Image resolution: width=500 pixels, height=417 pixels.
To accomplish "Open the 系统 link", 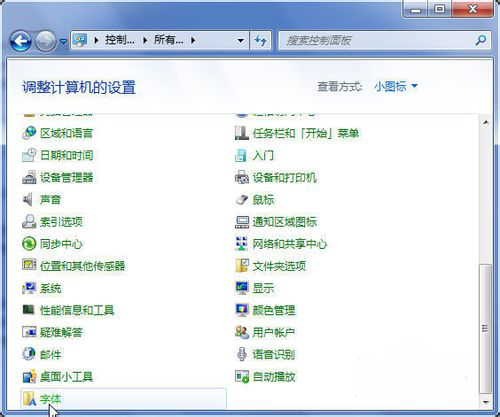I will [50, 288].
